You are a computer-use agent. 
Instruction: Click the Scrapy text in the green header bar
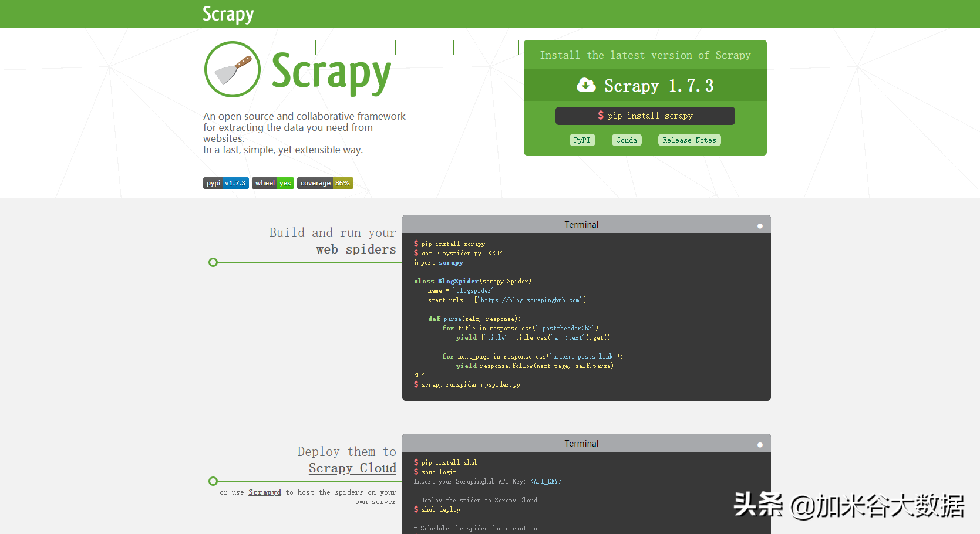pos(228,14)
